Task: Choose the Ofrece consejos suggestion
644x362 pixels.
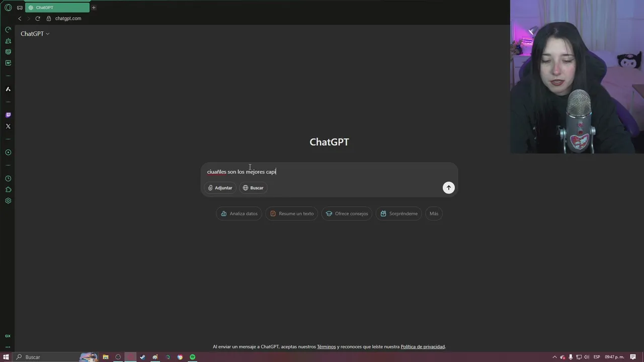Action: tap(347, 214)
